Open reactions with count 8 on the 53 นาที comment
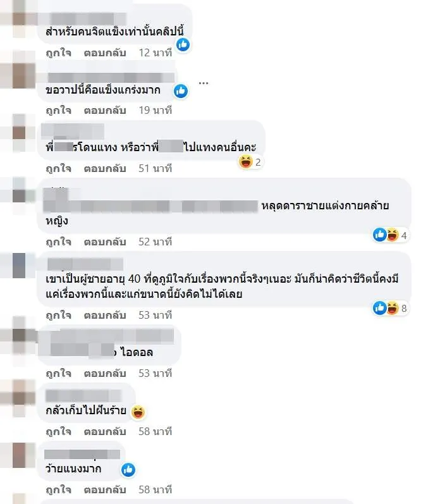 (390, 308)
